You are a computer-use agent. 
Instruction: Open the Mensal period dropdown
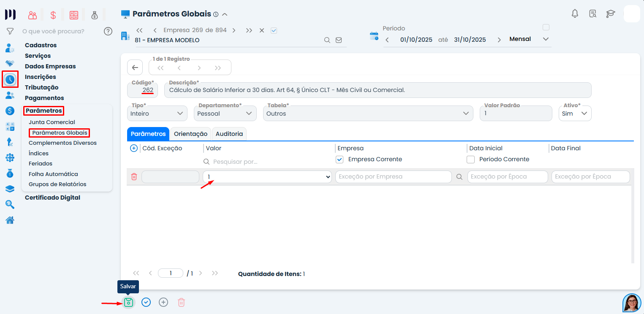coord(529,39)
